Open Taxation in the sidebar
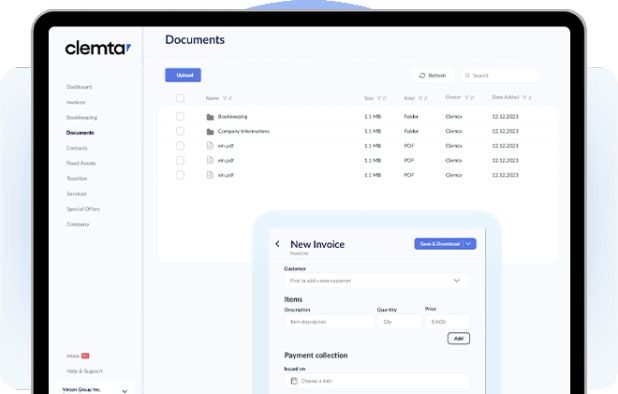The height and width of the screenshot is (394, 618). 77,178
